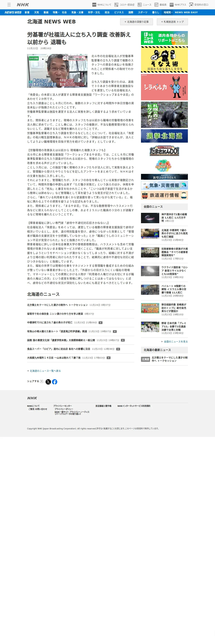The image size is (215, 644).
Task: Open ほっとニュースWEB banner
Action: click(164, 38)
